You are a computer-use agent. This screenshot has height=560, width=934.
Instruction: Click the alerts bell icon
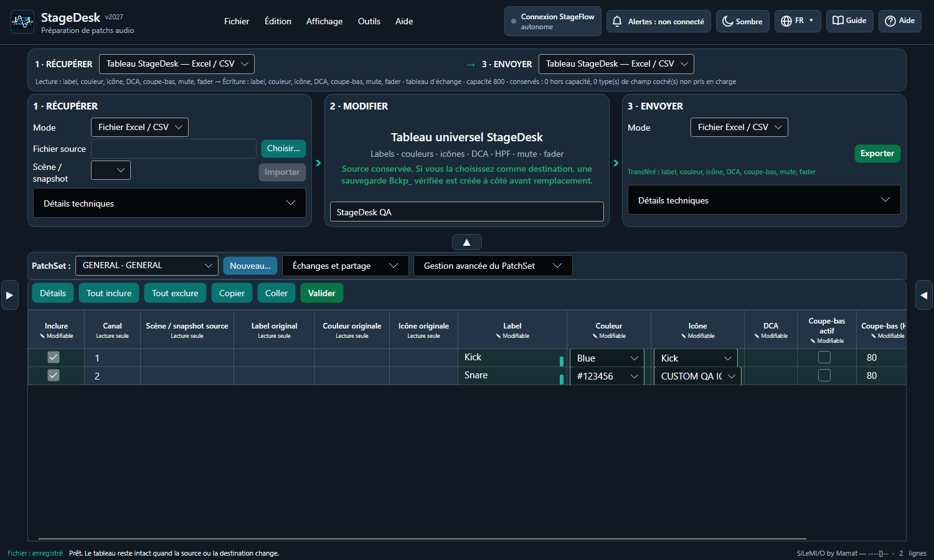coord(617,21)
